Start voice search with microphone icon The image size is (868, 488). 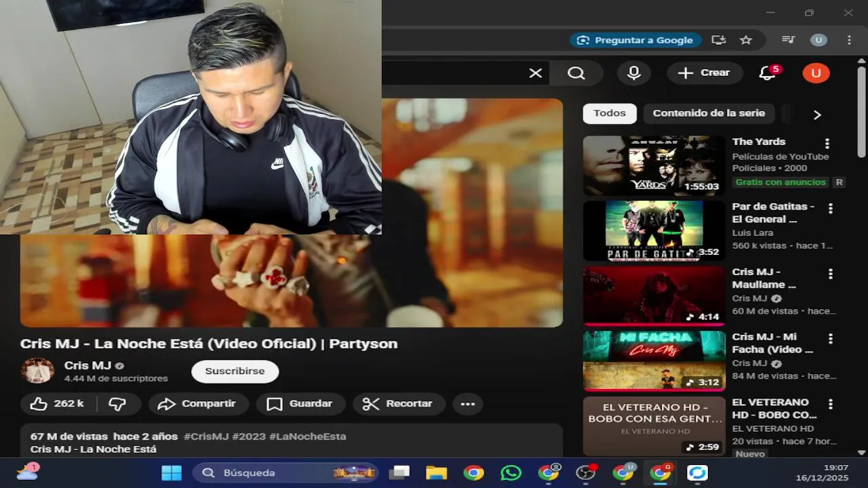coord(634,73)
